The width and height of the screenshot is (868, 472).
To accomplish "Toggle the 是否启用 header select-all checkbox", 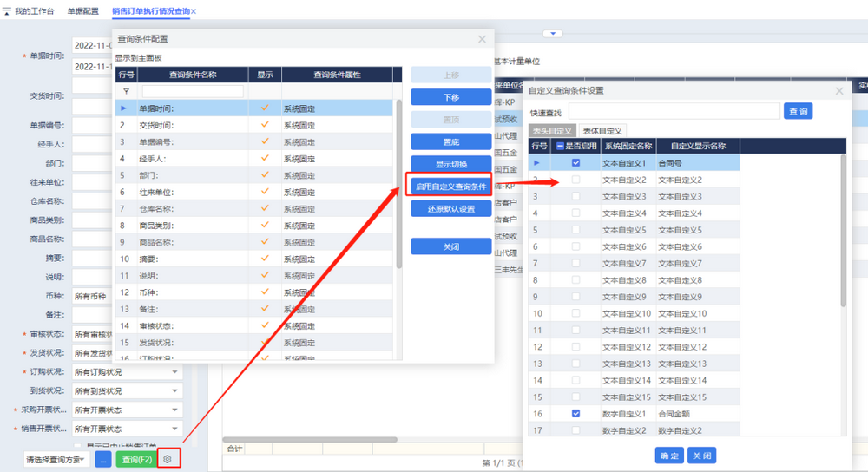I will click(x=561, y=146).
